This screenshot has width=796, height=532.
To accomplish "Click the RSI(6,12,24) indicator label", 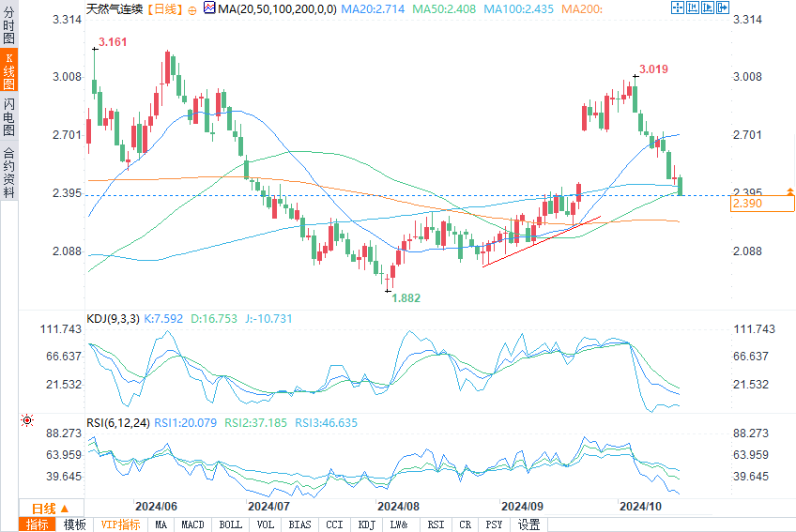I will (118, 423).
